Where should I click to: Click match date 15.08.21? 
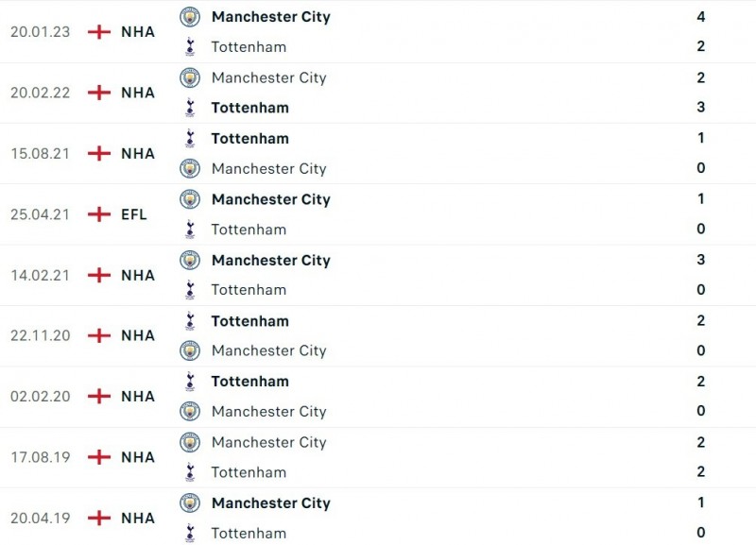click(x=41, y=153)
